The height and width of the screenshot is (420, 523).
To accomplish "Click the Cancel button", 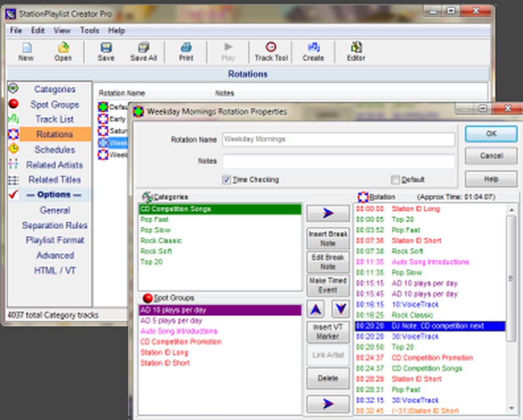I will pos(491,156).
